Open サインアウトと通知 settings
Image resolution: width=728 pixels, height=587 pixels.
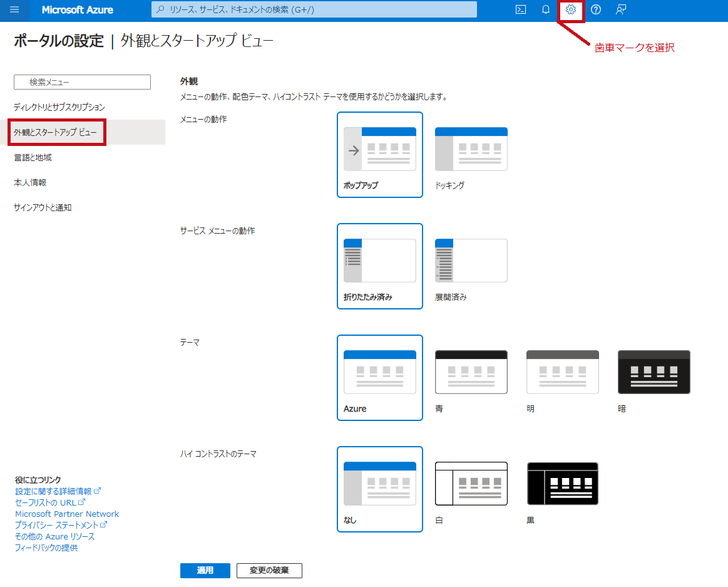[43, 208]
